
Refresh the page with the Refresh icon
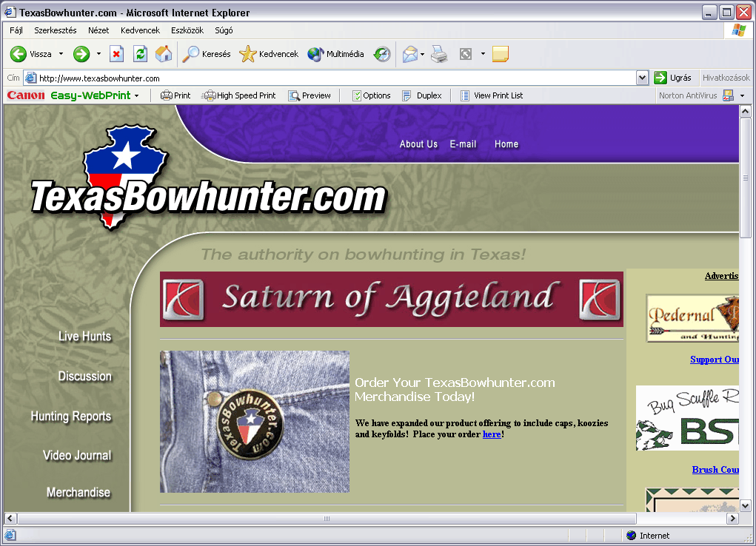point(140,54)
